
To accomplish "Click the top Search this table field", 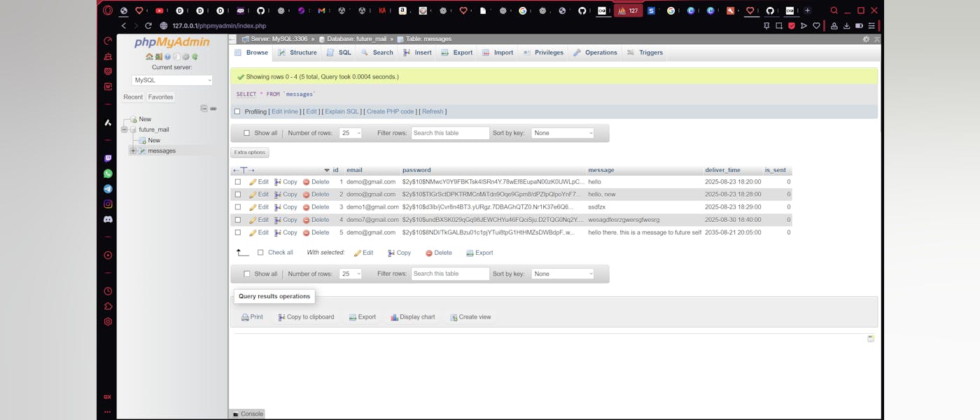I will pyautogui.click(x=450, y=133).
